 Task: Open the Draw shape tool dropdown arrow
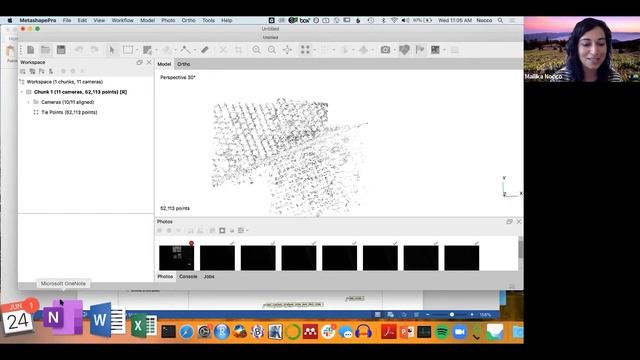click(x=195, y=50)
